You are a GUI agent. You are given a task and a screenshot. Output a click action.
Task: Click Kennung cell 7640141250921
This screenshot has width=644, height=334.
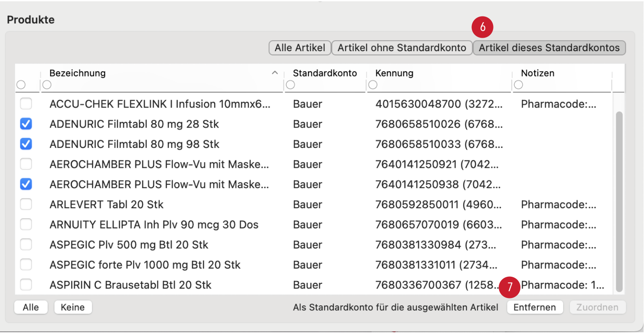point(438,164)
